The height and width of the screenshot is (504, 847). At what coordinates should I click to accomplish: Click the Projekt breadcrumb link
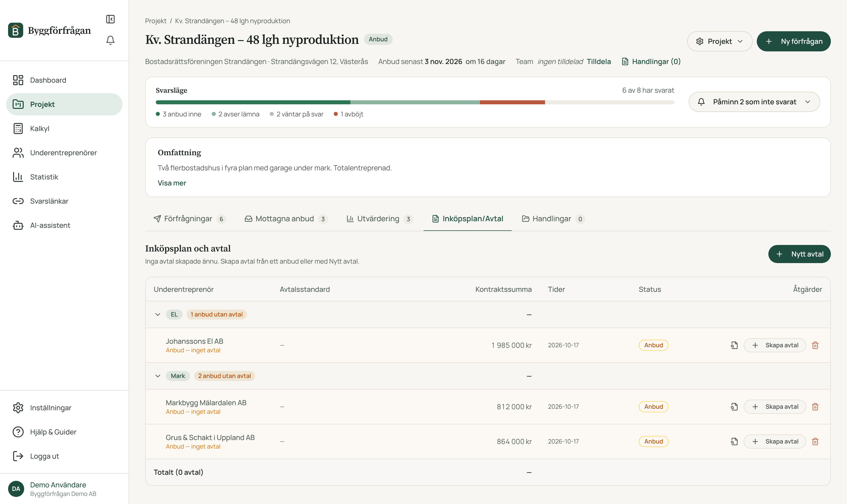pos(156,21)
